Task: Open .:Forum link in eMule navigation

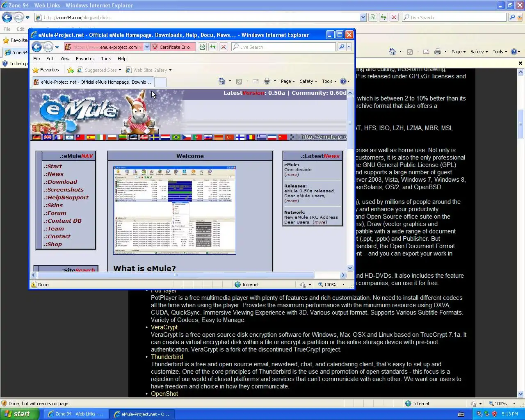Action: coord(55,213)
